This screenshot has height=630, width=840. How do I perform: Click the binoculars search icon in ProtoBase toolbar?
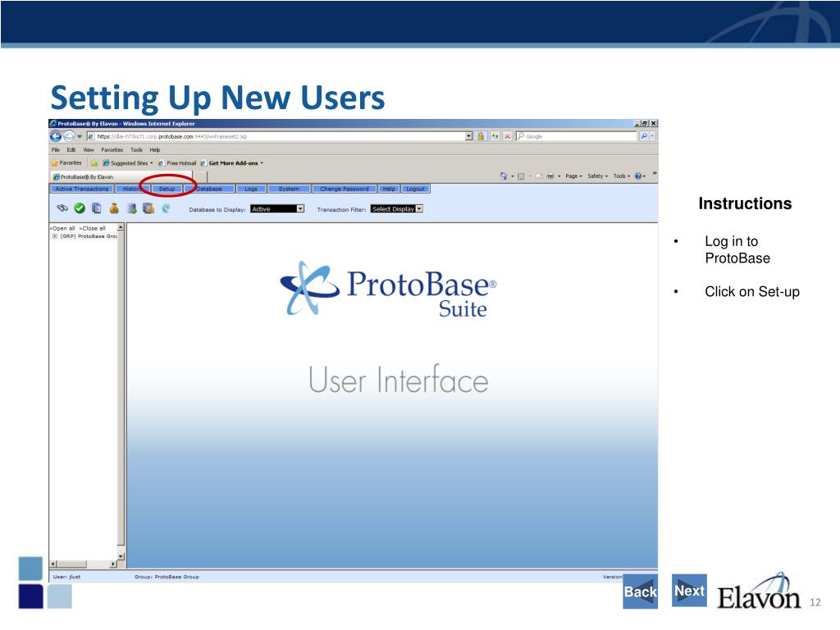[x=62, y=208]
